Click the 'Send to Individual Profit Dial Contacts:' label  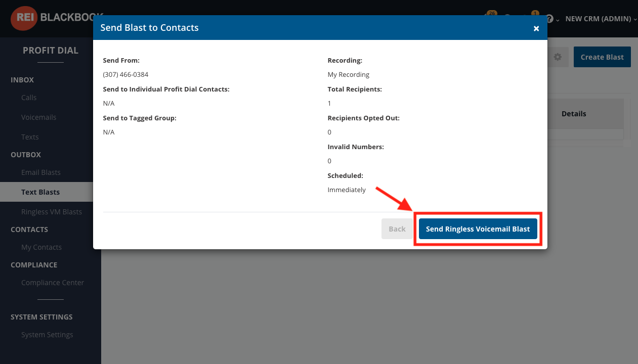pyautogui.click(x=166, y=89)
